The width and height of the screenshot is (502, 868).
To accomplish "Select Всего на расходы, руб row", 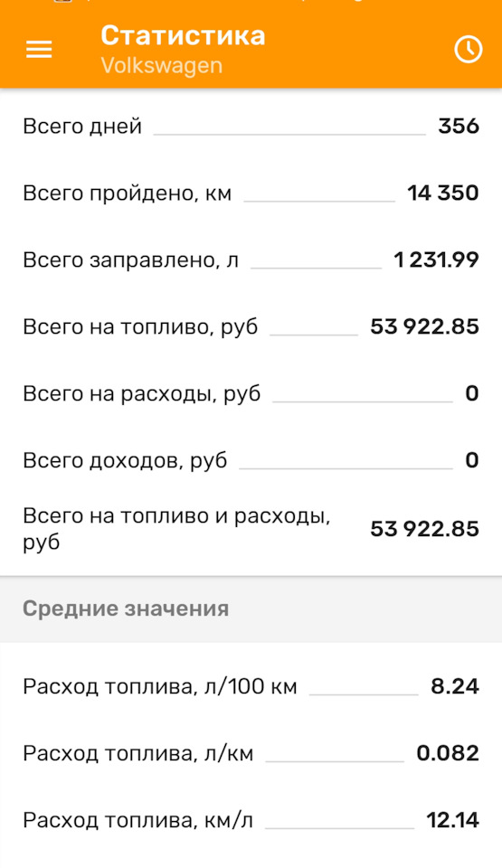I will (251, 394).
